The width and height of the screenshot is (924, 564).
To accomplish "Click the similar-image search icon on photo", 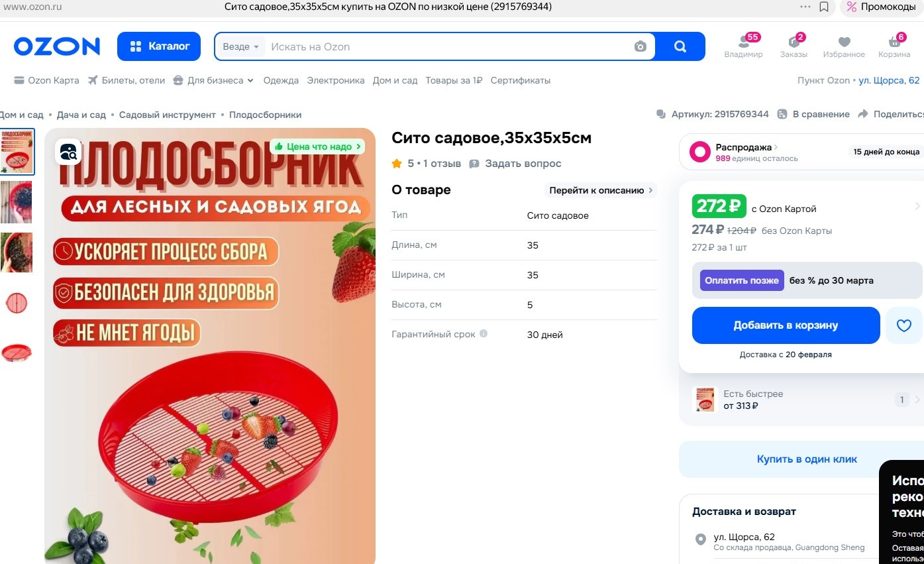I will [68, 152].
